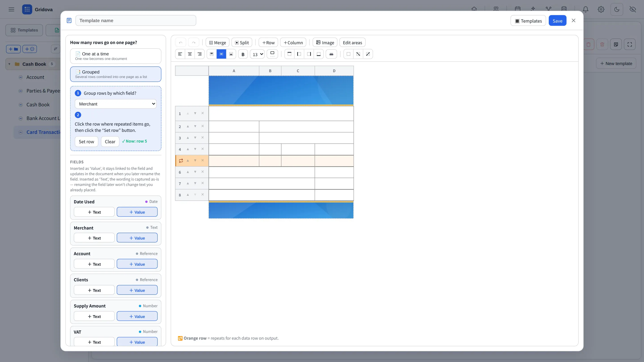Open the Account item in sidebar

35,77
